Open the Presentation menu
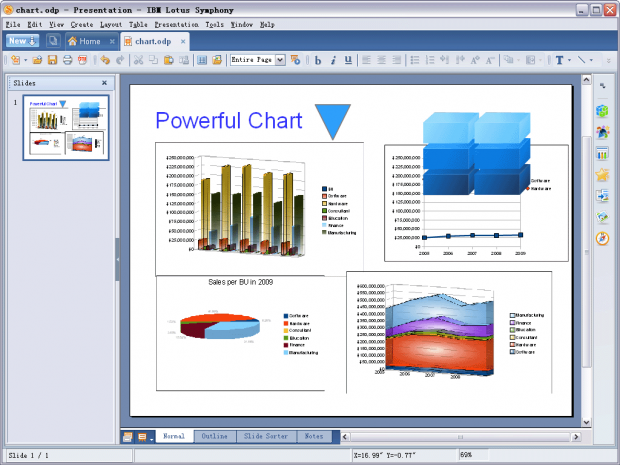 [176, 23]
